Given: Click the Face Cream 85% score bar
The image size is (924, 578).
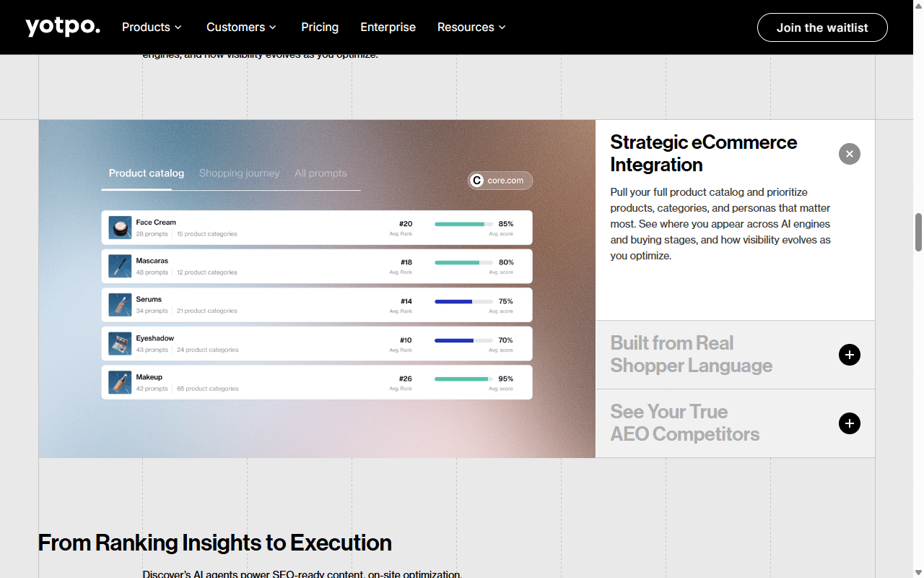Looking at the screenshot, I should tap(463, 224).
